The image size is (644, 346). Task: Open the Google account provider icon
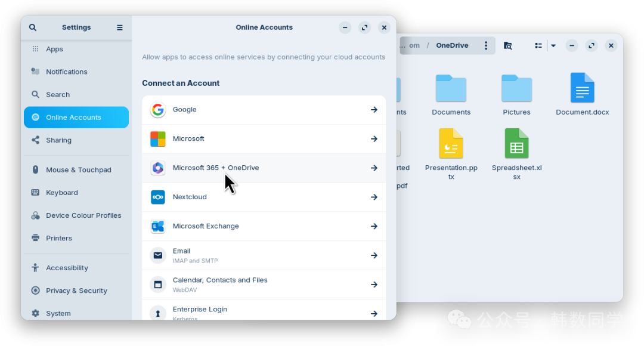(x=157, y=110)
